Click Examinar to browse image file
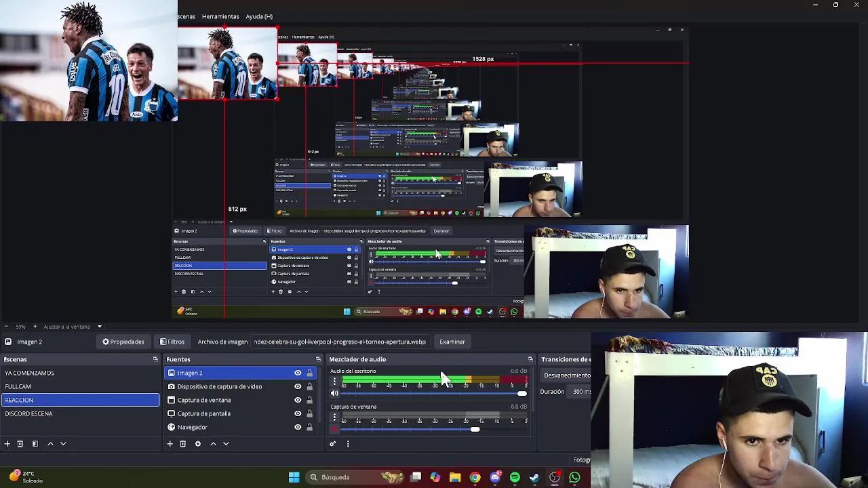868x488 pixels. pos(452,342)
